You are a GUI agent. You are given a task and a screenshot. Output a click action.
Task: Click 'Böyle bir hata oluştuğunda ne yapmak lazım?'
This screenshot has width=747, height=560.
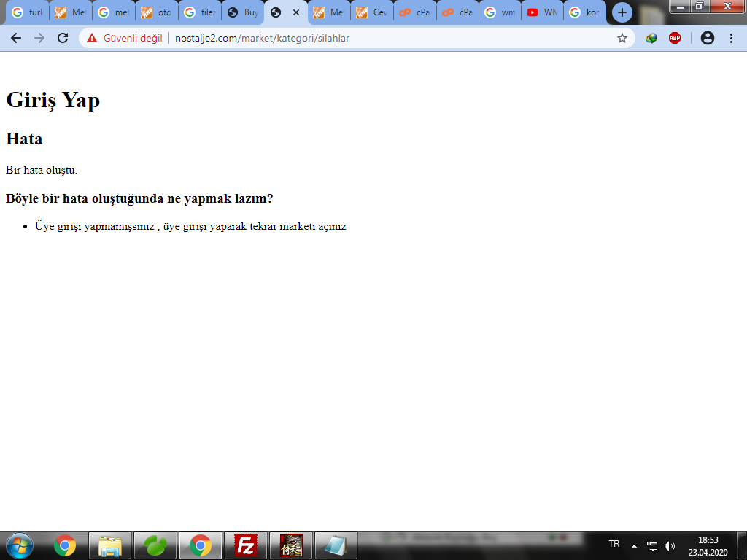(139, 198)
